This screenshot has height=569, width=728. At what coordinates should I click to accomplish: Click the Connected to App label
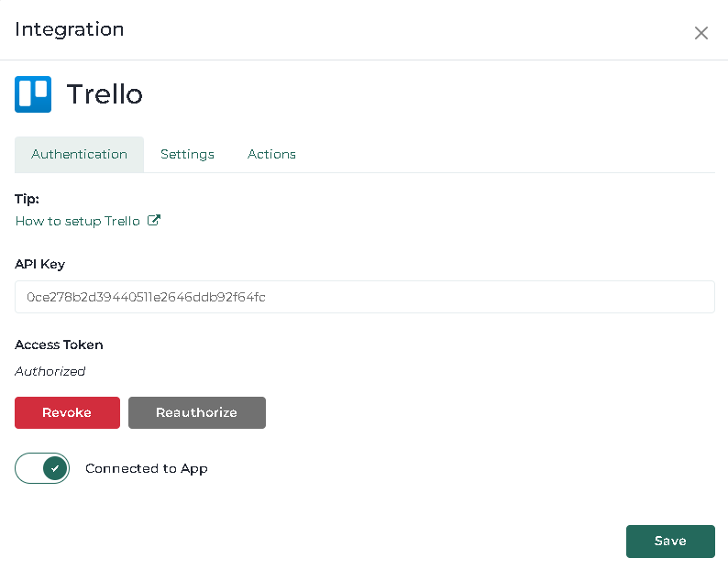coord(147,469)
